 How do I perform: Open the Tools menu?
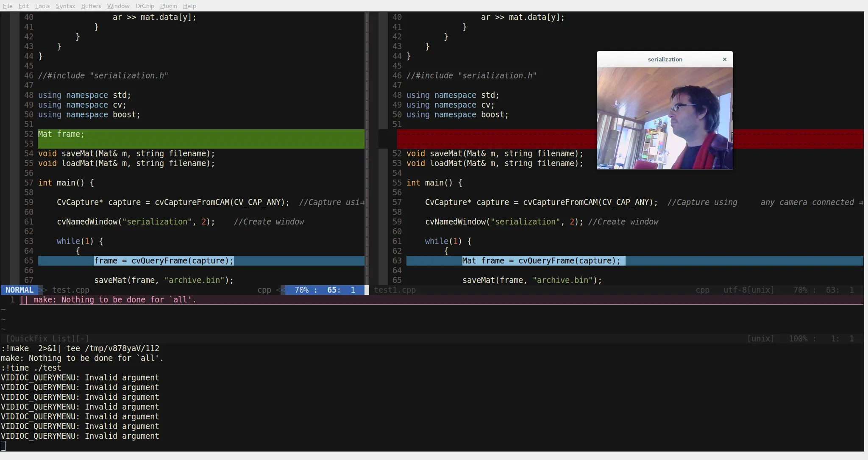pos(42,6)
